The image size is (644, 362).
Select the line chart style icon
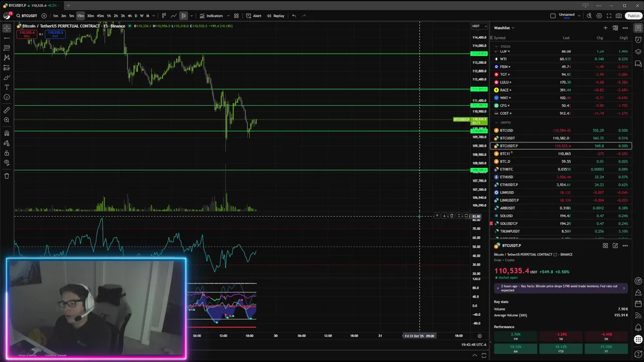pos(174,16)
